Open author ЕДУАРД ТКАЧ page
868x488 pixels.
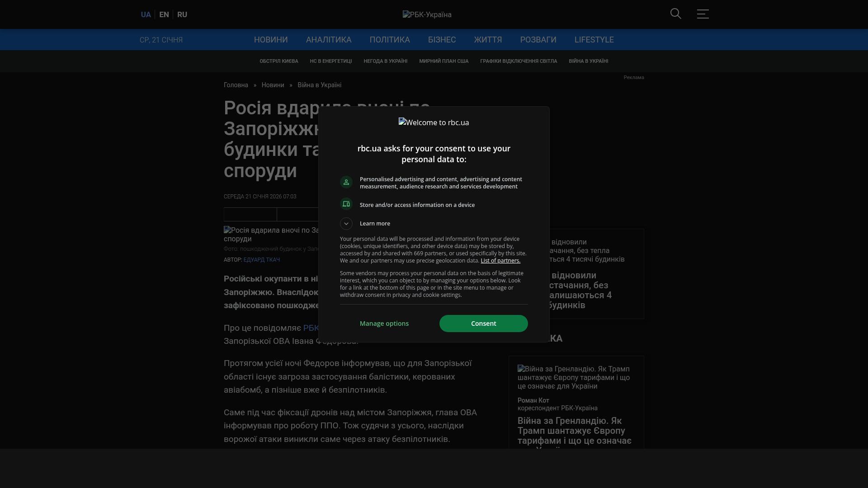tap(262, 260)
